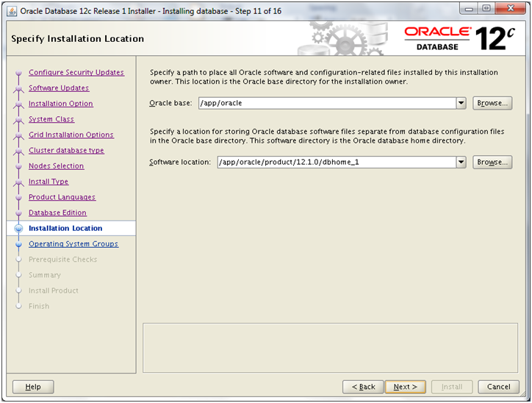Go to the Software Updates step
Viewport: 532px width, 403px height.
[59, 88]
